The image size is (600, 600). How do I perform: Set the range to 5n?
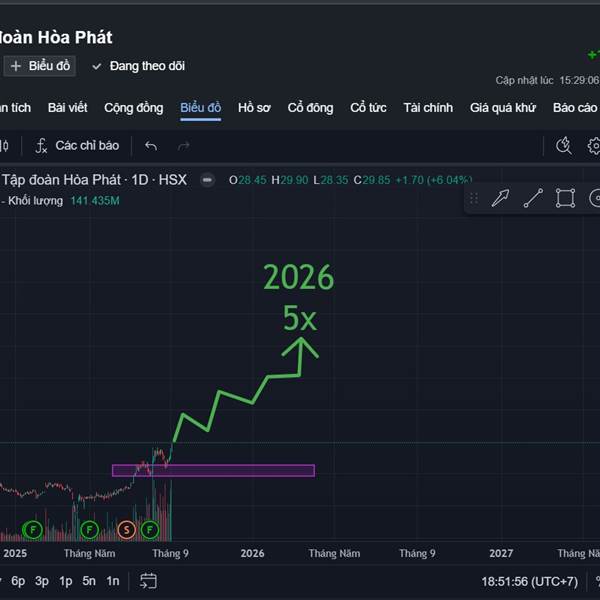coord(89,581)
